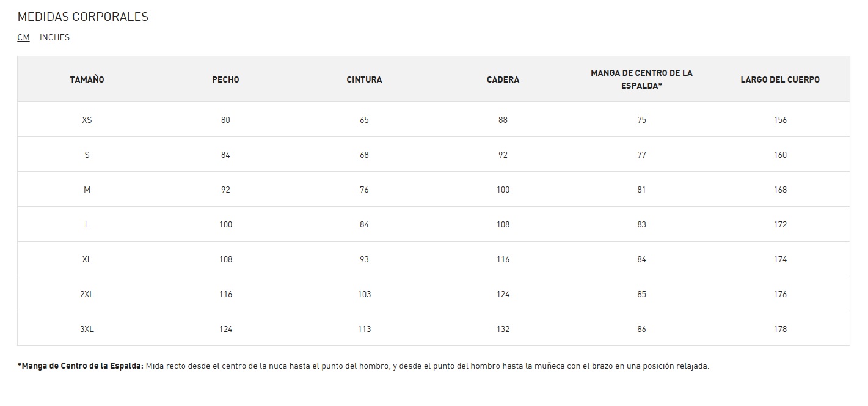Click waist value 76 in M row
This screenshot has width=868, height=406.
point(364,190)
